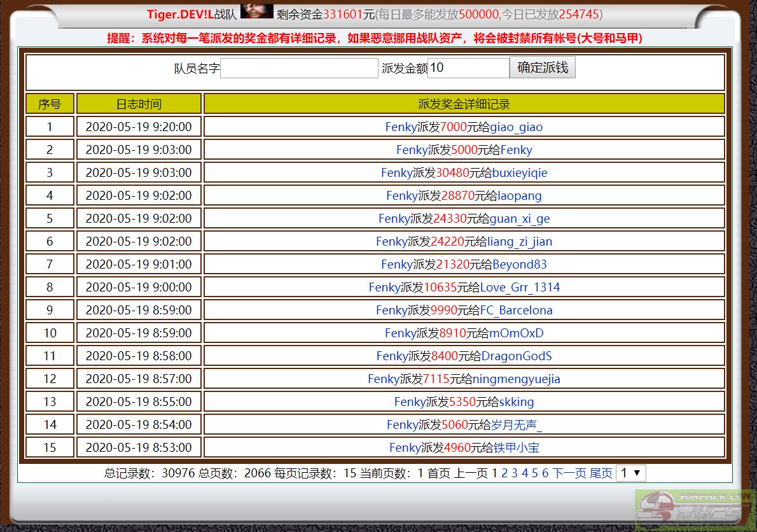Screen dimensions: 757x532
Task: Click the 派发金额 amount field
Action: click(468, 68)
